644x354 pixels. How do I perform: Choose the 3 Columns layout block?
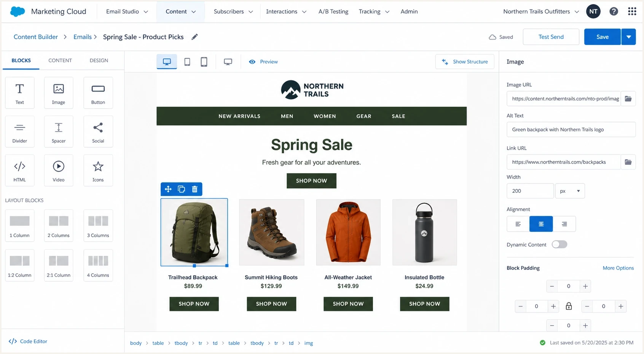[98, 226]
